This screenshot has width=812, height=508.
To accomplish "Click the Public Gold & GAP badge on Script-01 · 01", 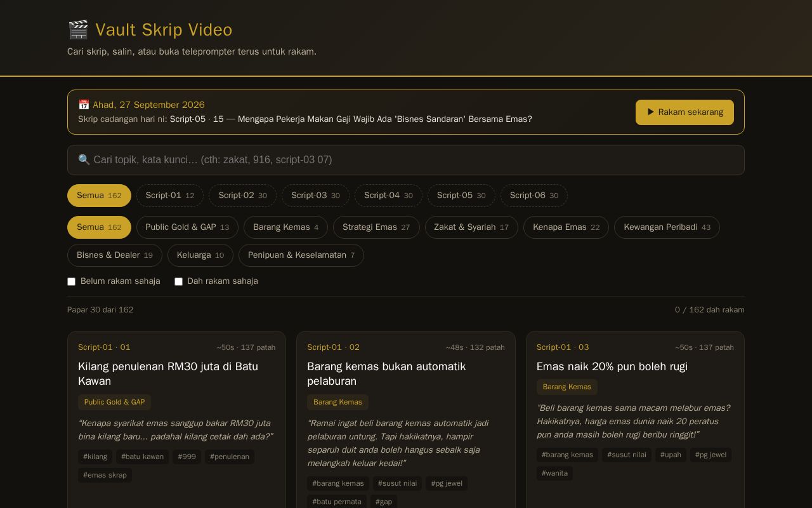I will 114,402.
